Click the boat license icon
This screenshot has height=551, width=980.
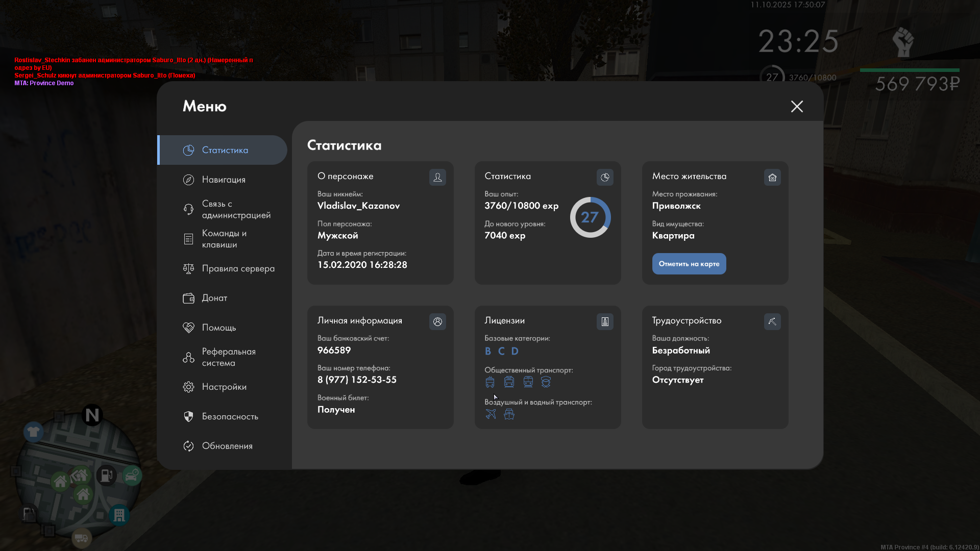[x=509, y=414]
